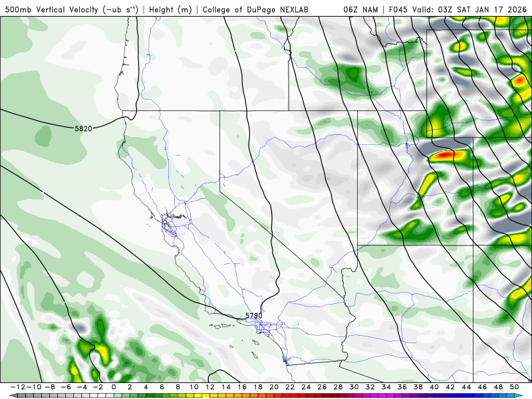532x399 pixels.
Task: Click the '46' value on the color scale
Action: [x=482, y=387]
